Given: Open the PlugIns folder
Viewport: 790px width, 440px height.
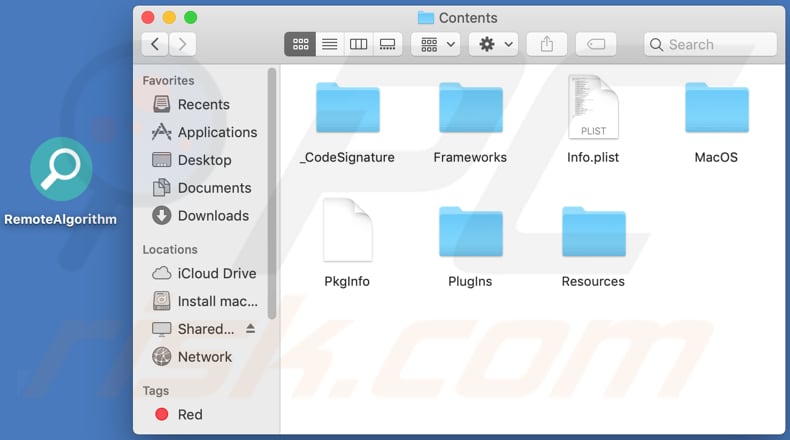Looking at the screenshot, I should 470,233.
